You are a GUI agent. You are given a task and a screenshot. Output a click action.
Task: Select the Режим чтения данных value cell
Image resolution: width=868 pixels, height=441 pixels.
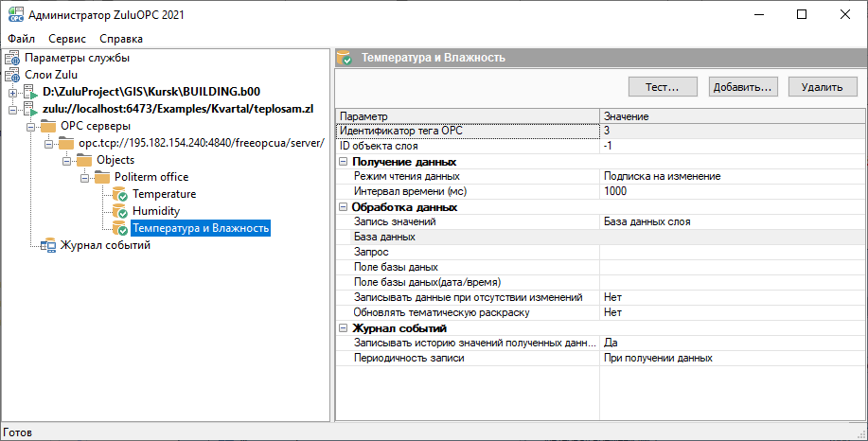[729, 176]
